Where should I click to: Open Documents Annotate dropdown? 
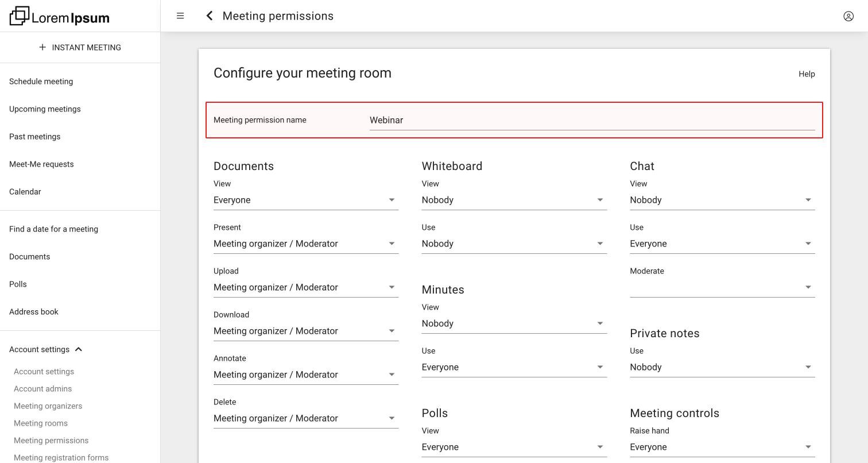coord(306,375)
